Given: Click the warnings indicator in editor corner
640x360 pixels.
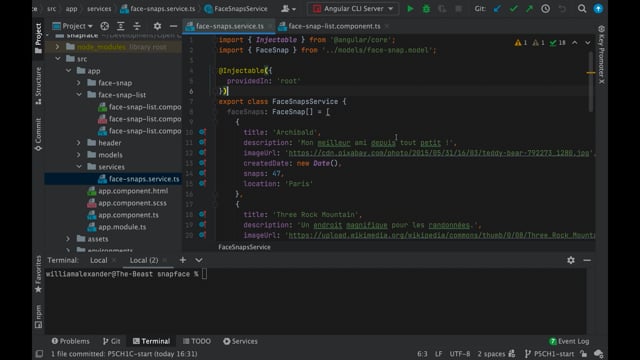Looking at the screenshot, I should [521, 42].
